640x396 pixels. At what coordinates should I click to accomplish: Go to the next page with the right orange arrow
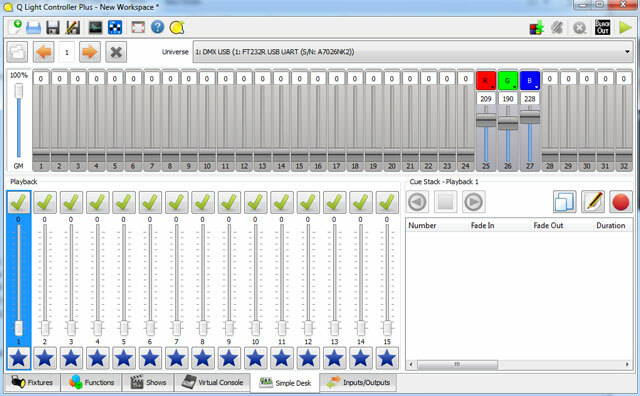pos(90,52)
